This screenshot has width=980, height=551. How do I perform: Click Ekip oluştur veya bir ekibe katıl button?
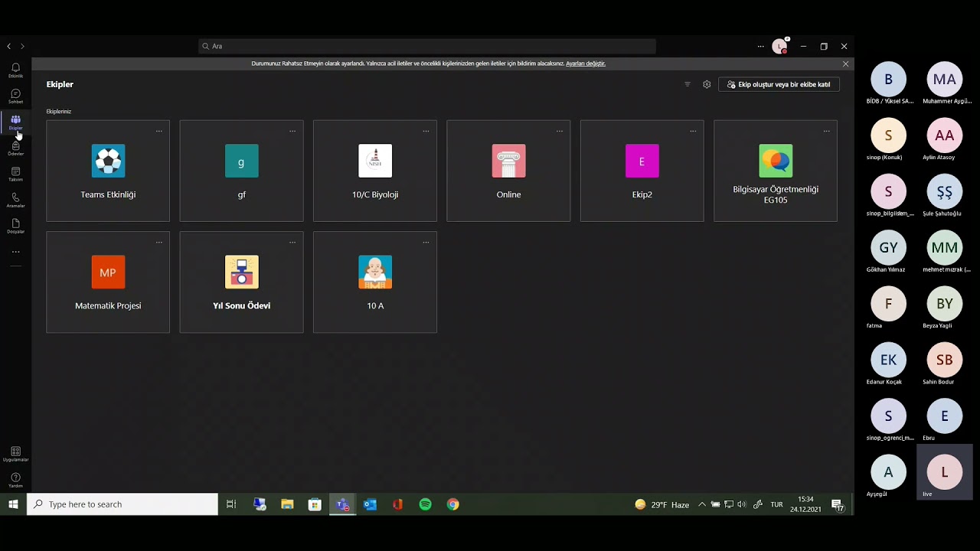[779, 84]
